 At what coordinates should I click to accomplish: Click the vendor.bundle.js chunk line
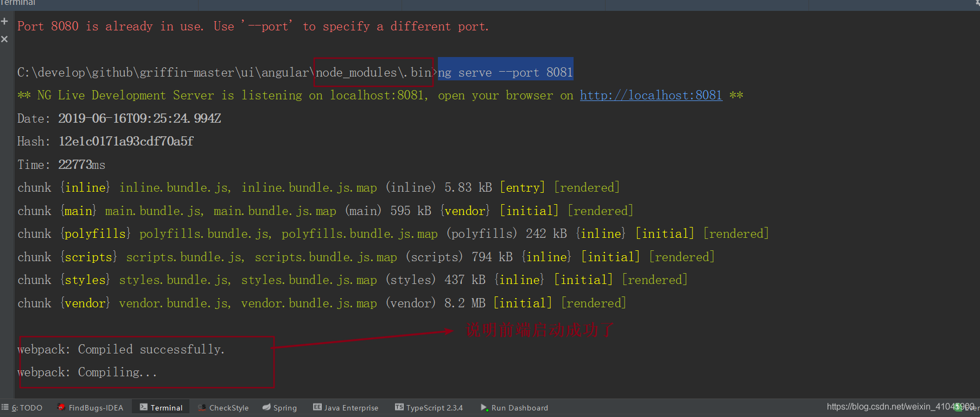[x=322, y=303]
